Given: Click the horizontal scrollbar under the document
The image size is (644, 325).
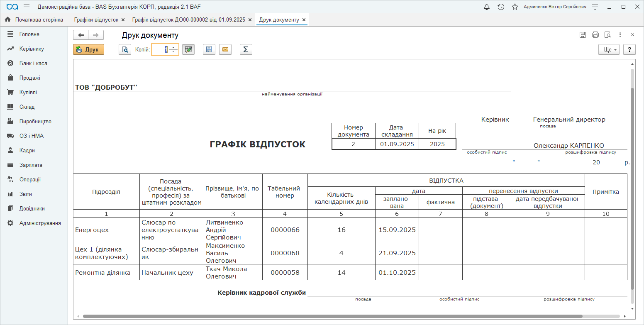Looking at the screenshot, I should (x=332, y=316).
